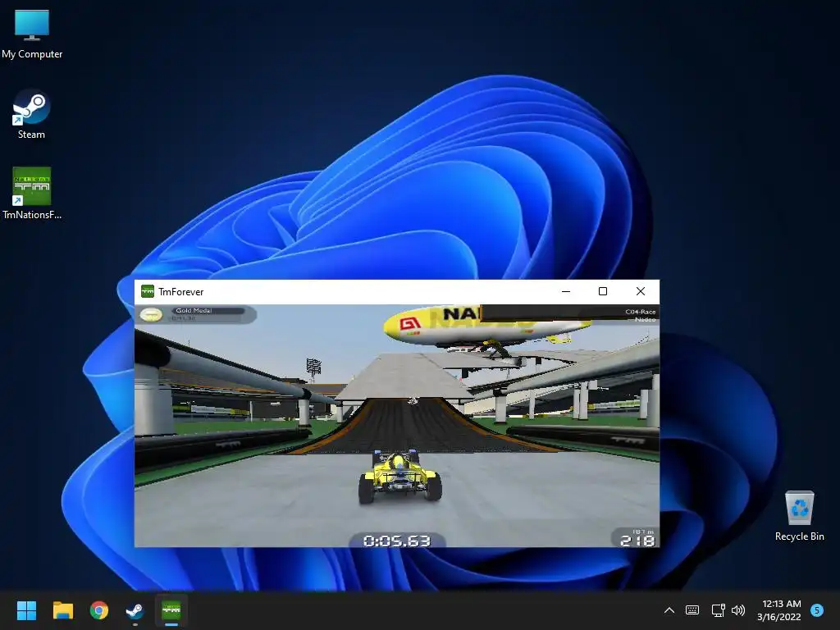Viewport: 840px width, 630px height.
Task: Click the speedometer reading 218
Action: pyautogui.click(x=637, y=540)
